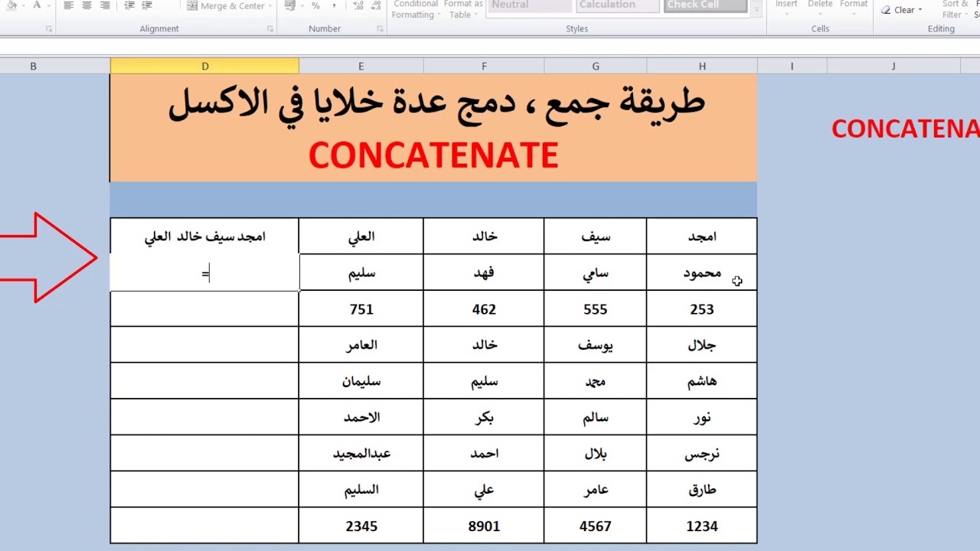Open the Font group dialog launcher
The height and width of the screenshot is (551, 980).
point(49,29)
